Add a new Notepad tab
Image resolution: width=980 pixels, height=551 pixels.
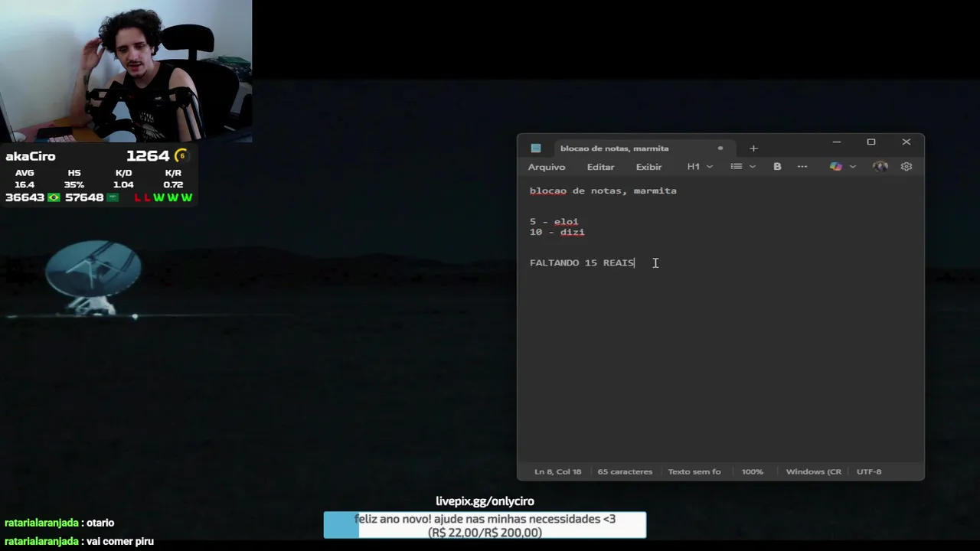(x=753, y=148)
